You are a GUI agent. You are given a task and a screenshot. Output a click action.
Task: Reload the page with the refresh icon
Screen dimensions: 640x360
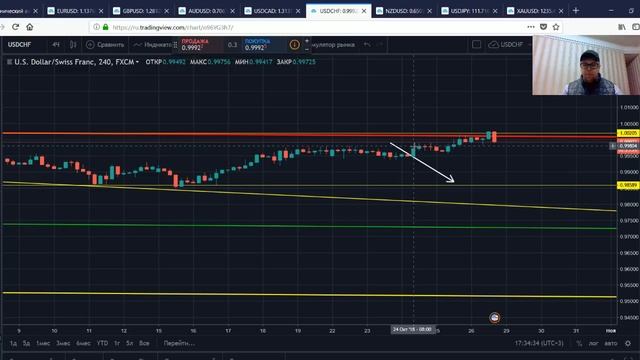coord(16,27)
